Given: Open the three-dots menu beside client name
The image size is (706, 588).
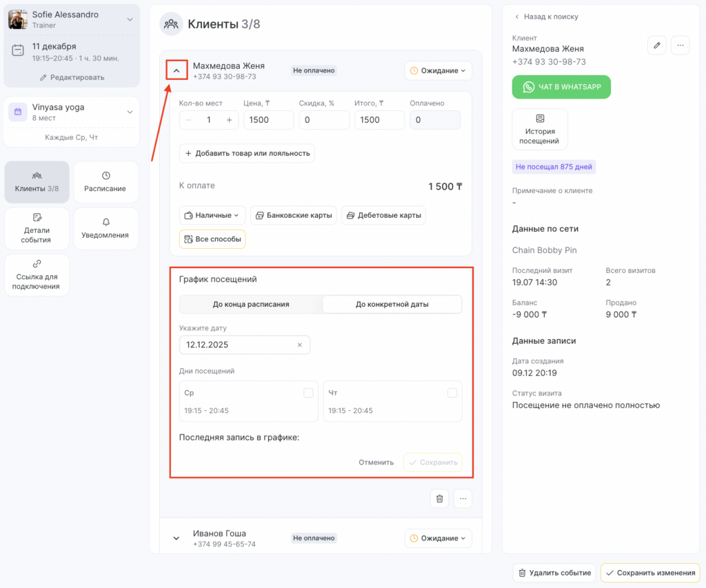Looking at the screenshot, I should 680,45.
